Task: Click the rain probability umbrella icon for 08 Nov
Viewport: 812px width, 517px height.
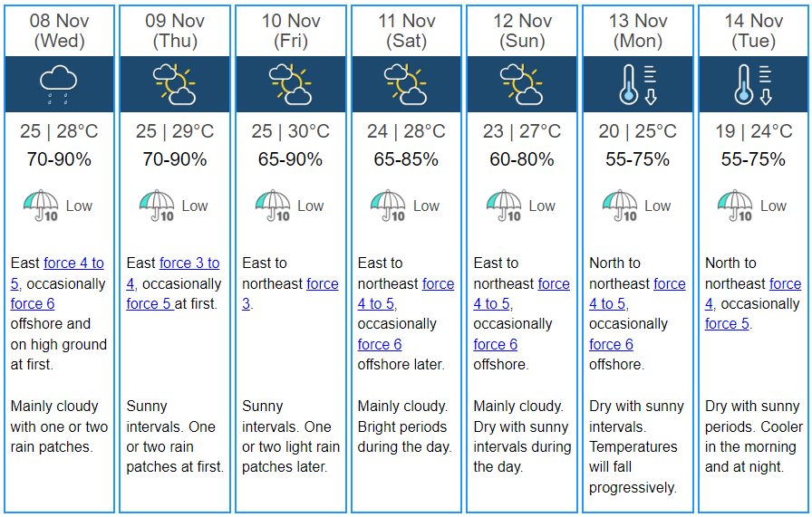Action: pyautogui.click(x=42, y=206)
